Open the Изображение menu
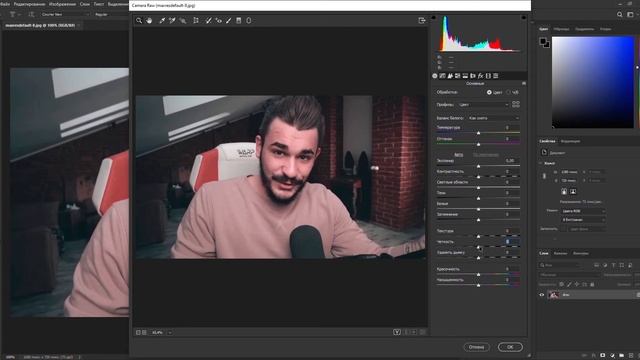This screenshot has width=640, height=360. click(62, 4)
